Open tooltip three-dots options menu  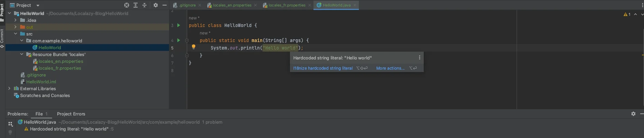pyautogui.click(x=420, y=58)
